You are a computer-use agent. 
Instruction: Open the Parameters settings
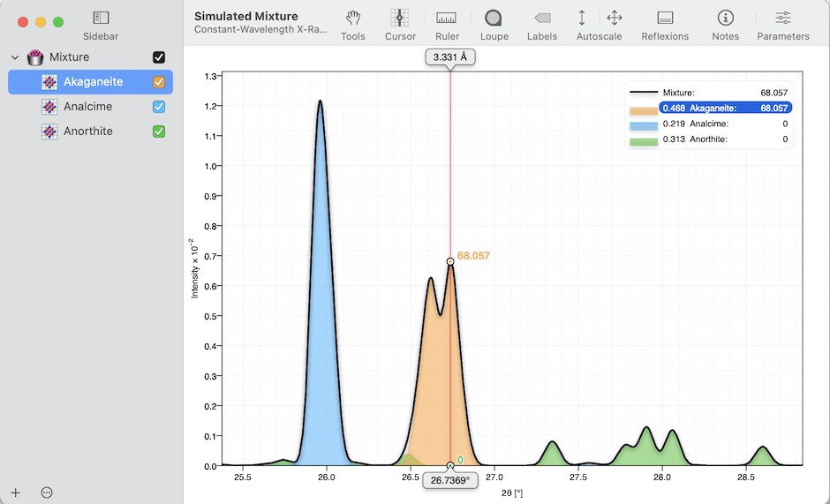tap(782, 19)
